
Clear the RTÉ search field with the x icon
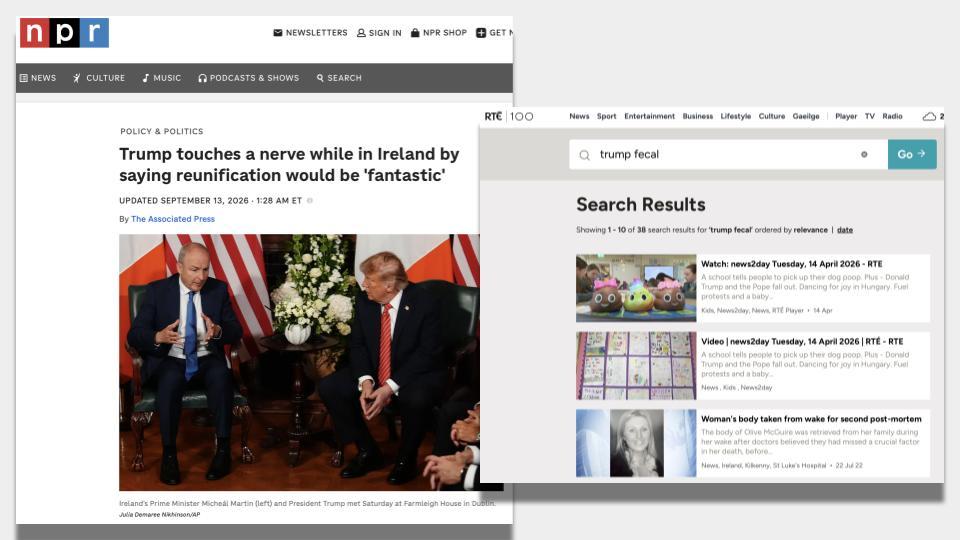click(x=864, y=154)
